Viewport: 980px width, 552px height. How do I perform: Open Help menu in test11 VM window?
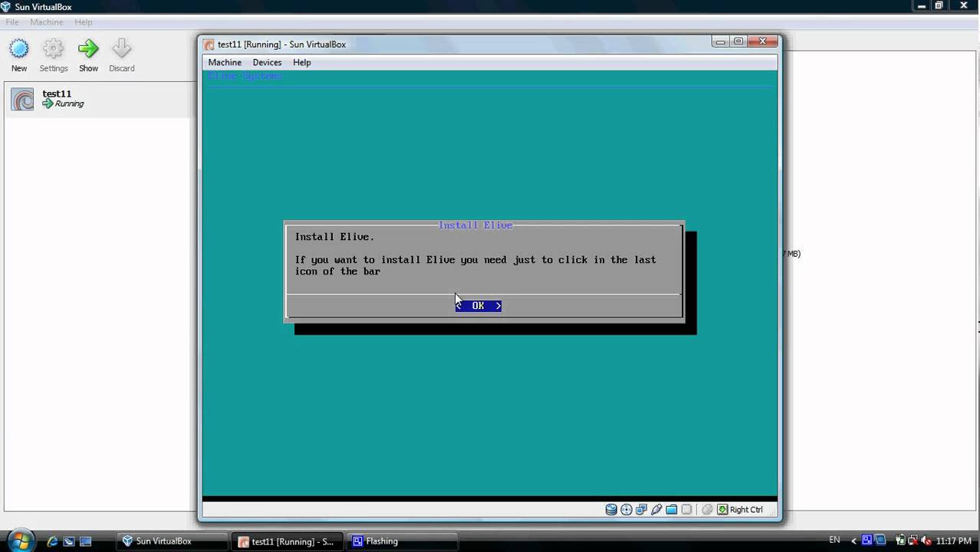(x=302, y=62)
